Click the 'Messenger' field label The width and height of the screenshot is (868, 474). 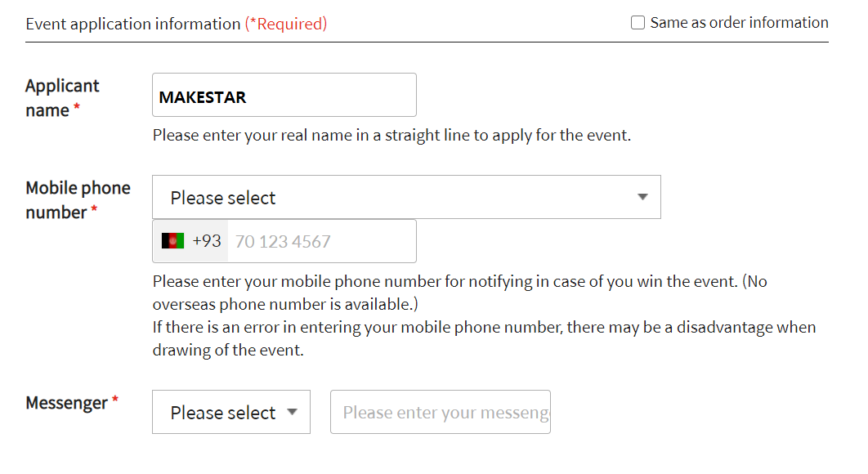click(x=66, y=403)
